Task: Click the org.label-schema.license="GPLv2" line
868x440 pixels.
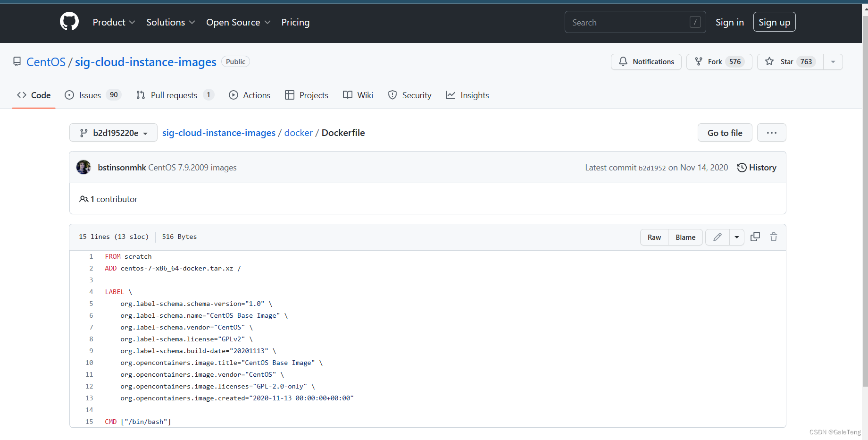Action: click(187, 339)
